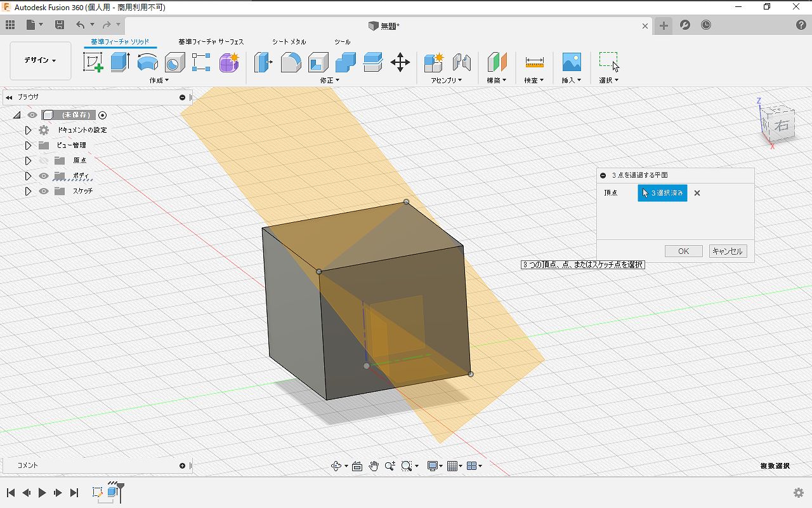Viewport: 812px width, 508px height.
Task: Click the Save icon
Action: (60, 25)
